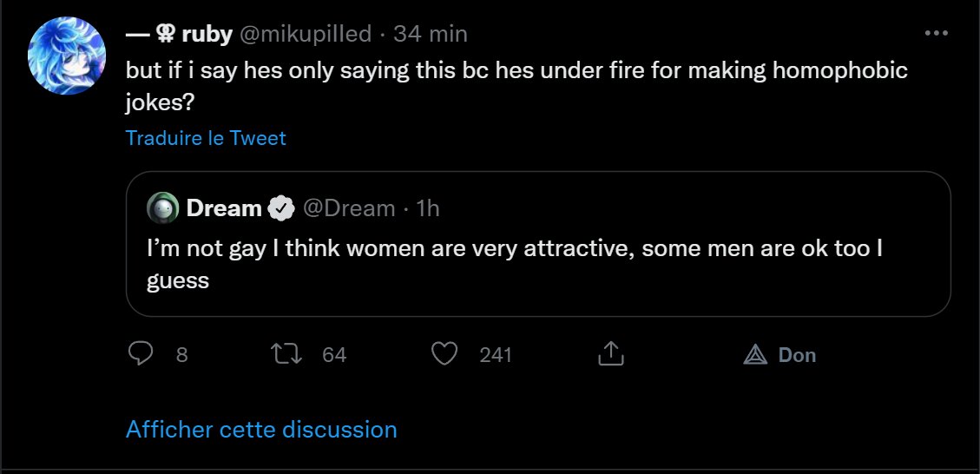This screenshot has height=474, width=980.
Task: Retweet this post using the arrows icon
Action: (283, 354)
